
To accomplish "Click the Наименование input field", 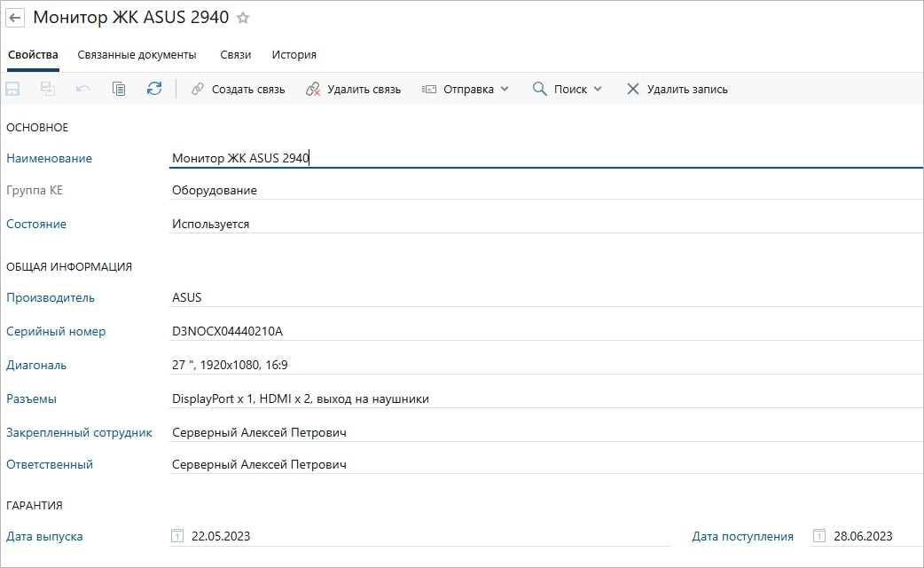I will (x=532, y=158).
